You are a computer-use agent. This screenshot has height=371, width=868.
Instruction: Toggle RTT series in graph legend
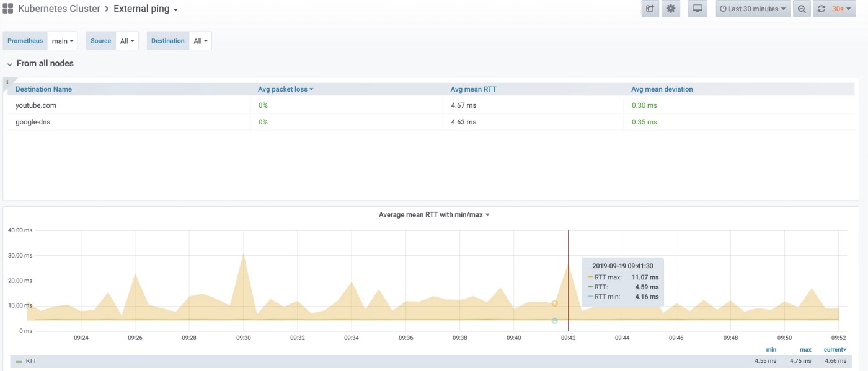coord(30,360)
